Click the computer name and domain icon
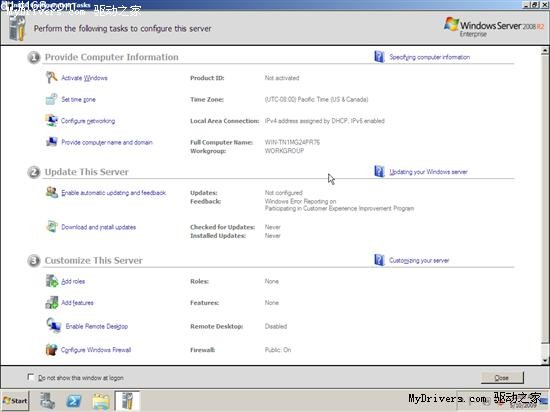This screenshot has height=412, width=550. point(52,142)
